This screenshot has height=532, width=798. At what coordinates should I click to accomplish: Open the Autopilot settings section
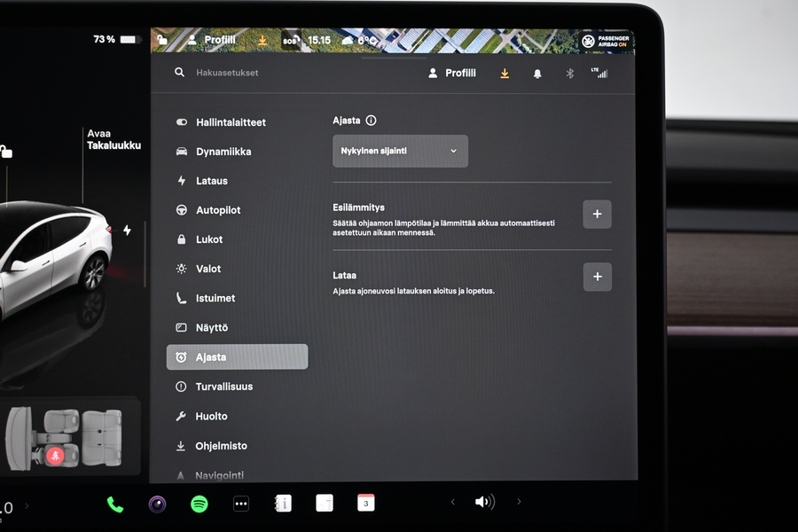(x=217, y=210)
